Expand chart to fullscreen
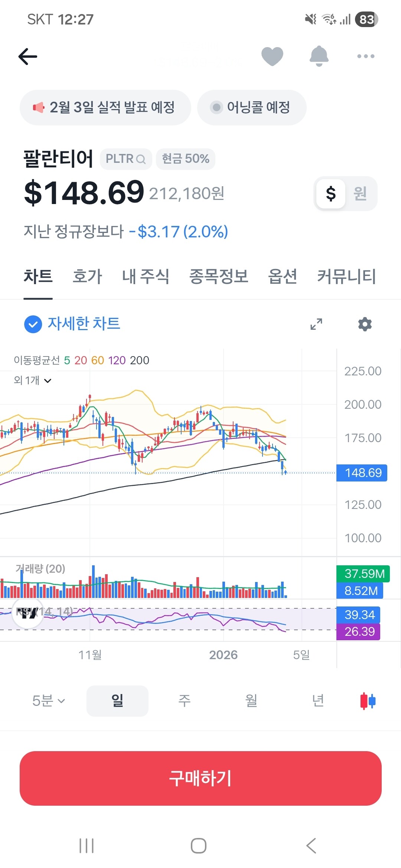Viewport: 401px width, 868px height. (x=316, y=324)
